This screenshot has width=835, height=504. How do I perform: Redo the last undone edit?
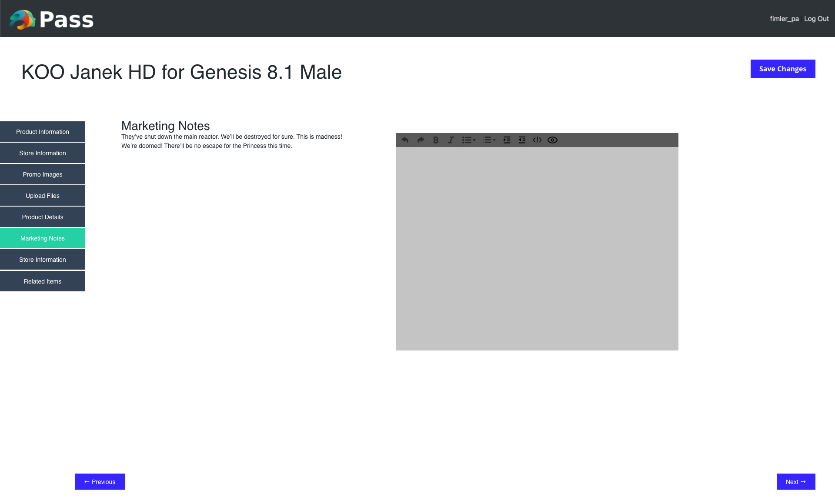[x=421, y=140]
